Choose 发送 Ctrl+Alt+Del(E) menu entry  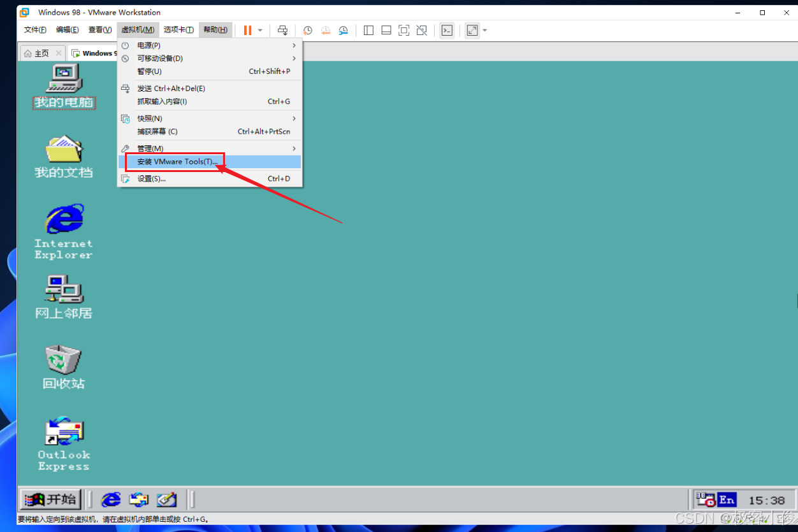[209, 89]
